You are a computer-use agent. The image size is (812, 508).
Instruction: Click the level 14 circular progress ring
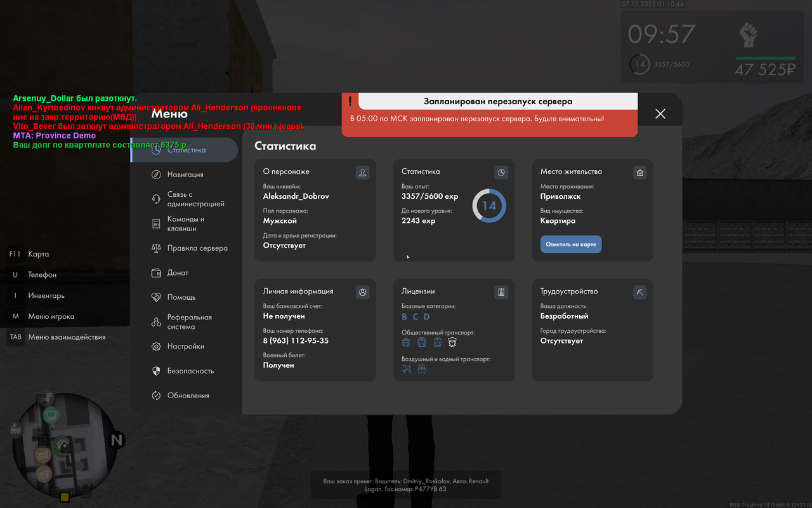pos(488,206)
